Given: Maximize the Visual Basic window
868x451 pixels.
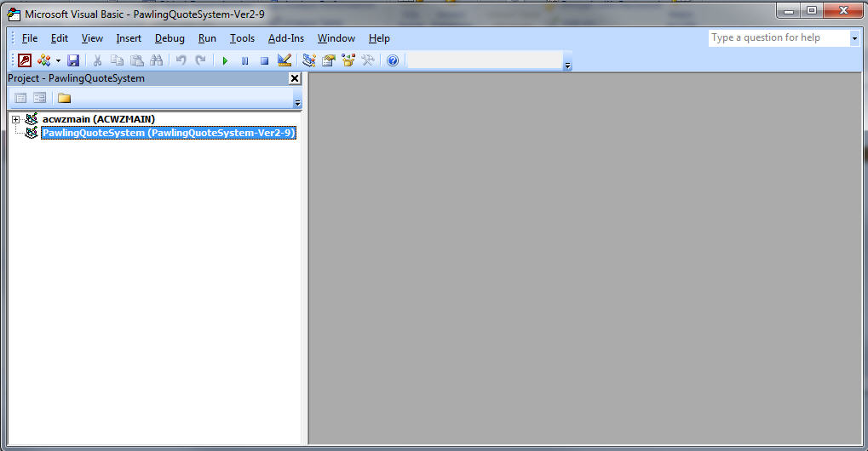Looking at the screenshot, I should click(812, 10).
